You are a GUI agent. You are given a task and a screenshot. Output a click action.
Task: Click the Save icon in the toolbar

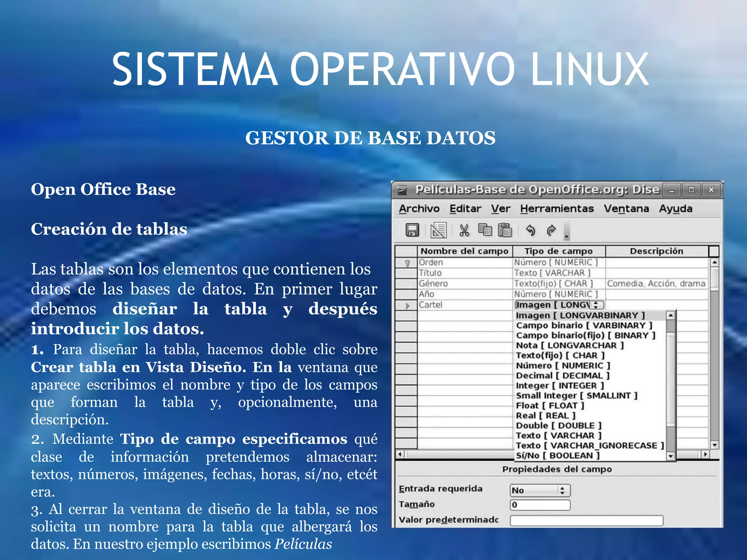412,230
